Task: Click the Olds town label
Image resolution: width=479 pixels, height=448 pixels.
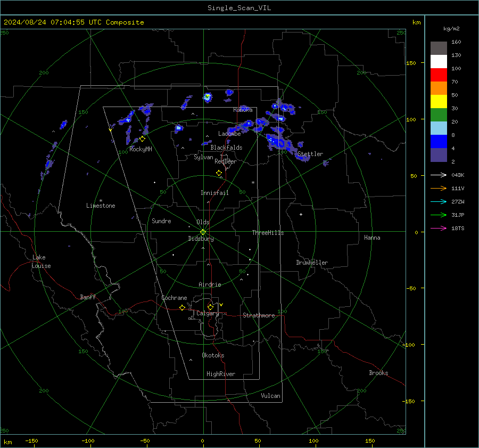Action: (203, 222)
